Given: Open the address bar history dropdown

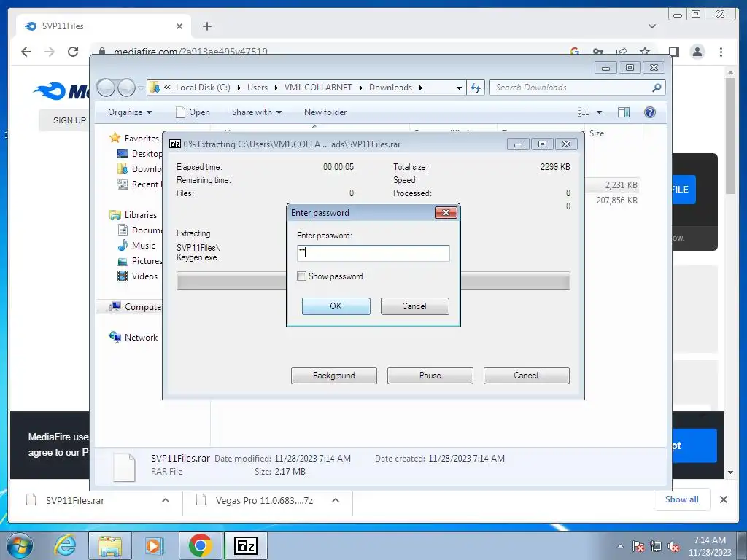Looking at the screenshot, I should pos(459,87).
